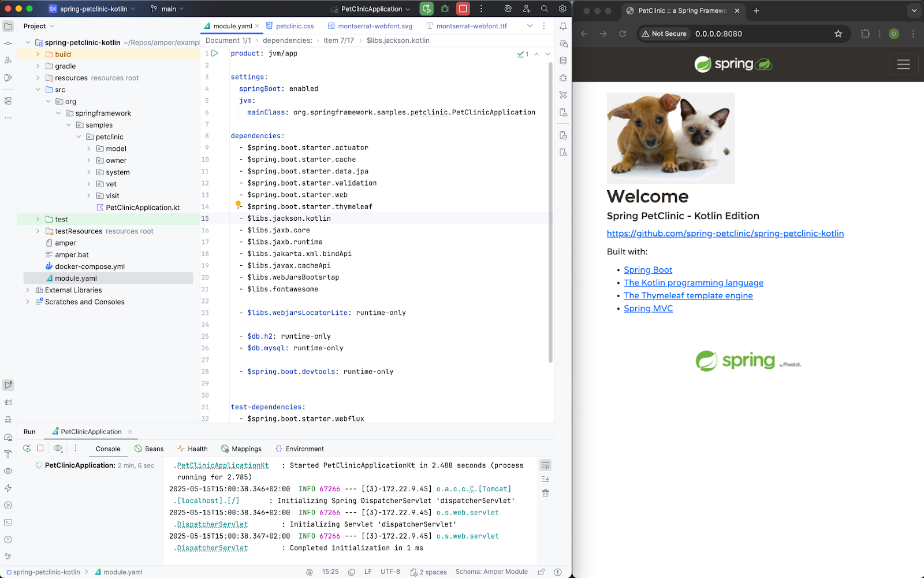
Task: Click the spring logo in site header
Action: pyautogui.click(x=733, y=64)
